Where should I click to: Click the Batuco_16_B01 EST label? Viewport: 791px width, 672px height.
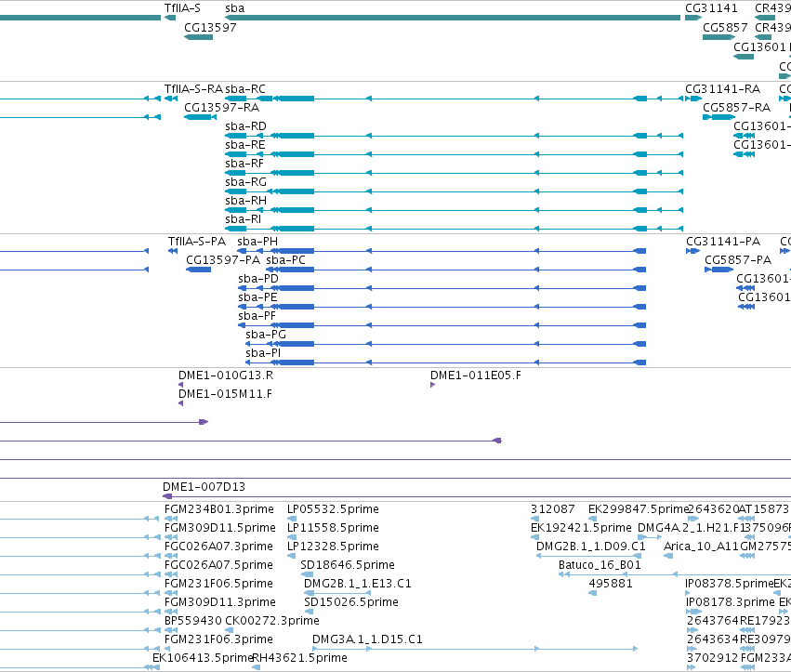coord(600,565)
